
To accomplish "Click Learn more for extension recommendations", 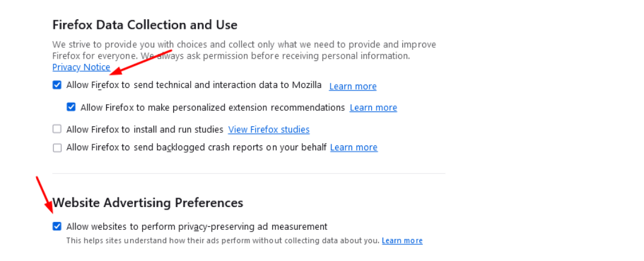I will point(373,108).
